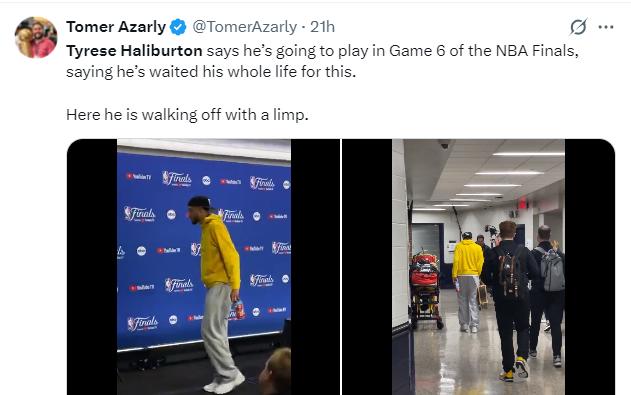Click the gray backpack in the hallway video
This screenshot has width=631, height=395.
click(552, 268)
